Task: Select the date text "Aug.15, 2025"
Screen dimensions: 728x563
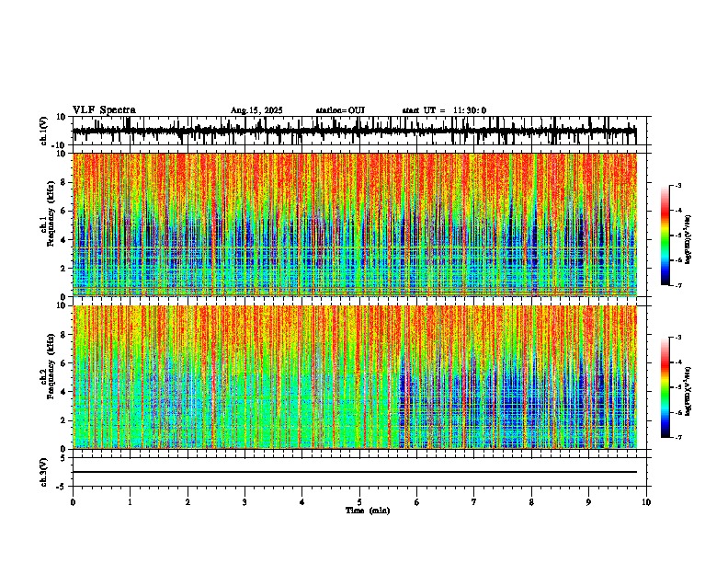Action: point(256,110)
